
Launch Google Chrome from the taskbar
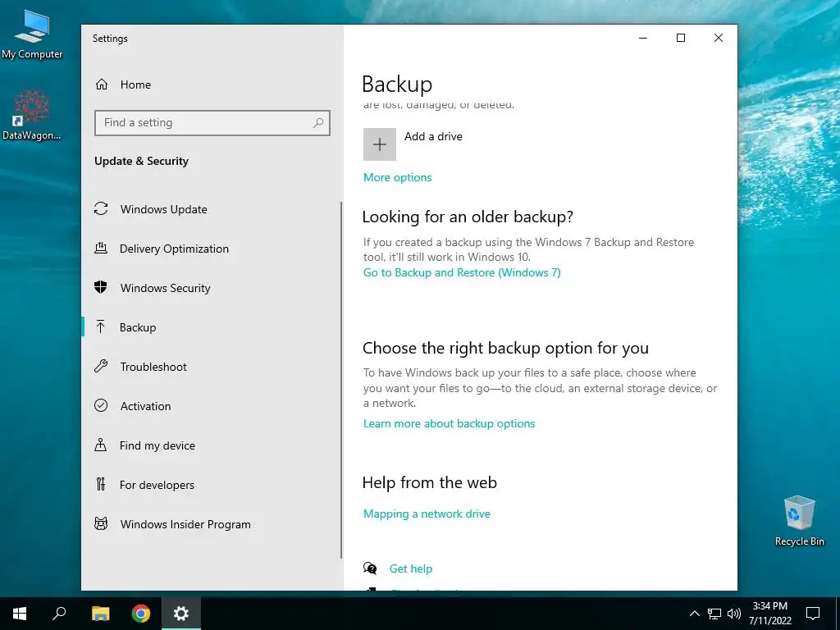tap(141, 614)
